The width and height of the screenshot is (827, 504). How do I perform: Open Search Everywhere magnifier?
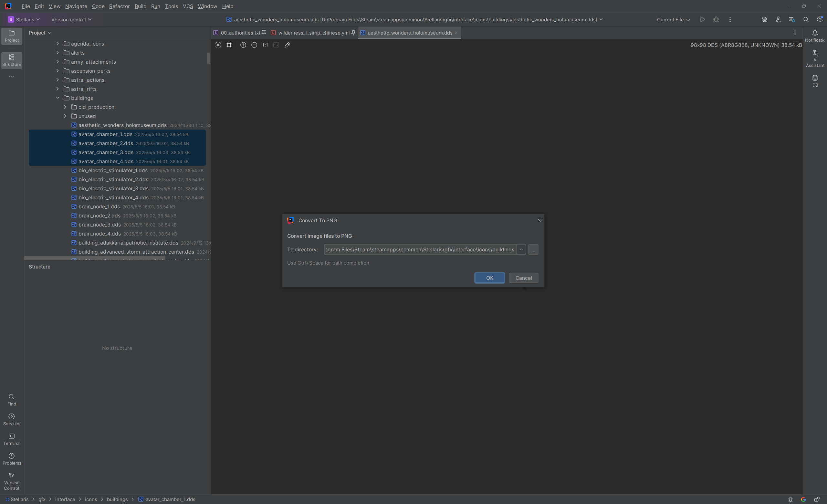[806, 19]
